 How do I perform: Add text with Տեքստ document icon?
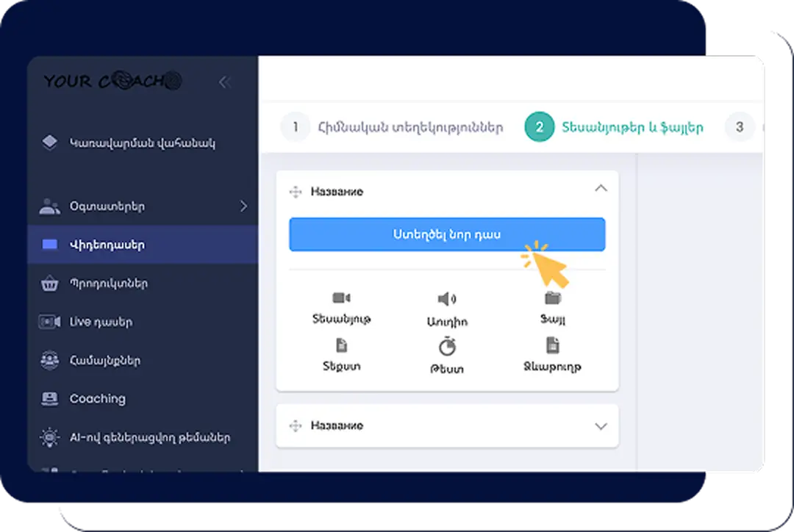[342, 345]
